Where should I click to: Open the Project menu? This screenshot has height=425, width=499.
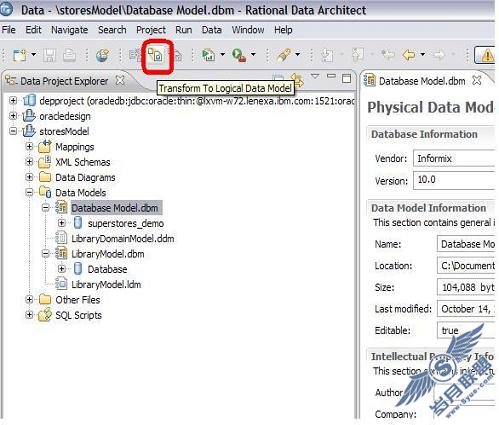click(151, 30)
